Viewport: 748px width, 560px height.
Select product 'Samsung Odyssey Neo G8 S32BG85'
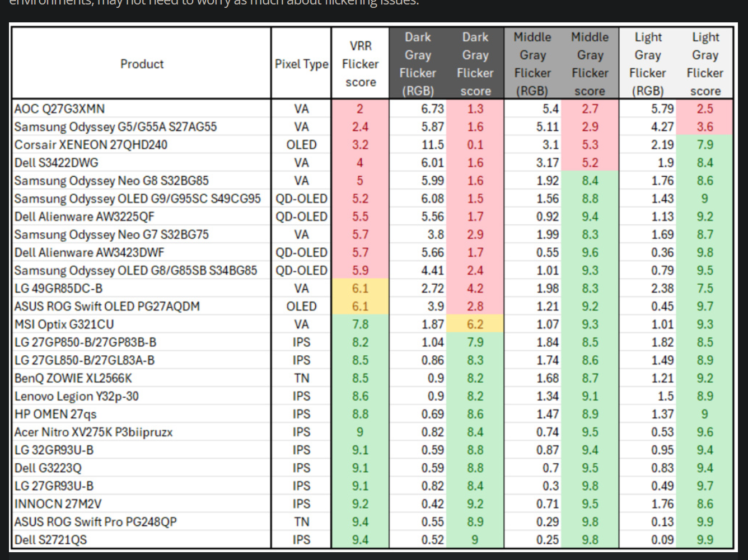111,180
